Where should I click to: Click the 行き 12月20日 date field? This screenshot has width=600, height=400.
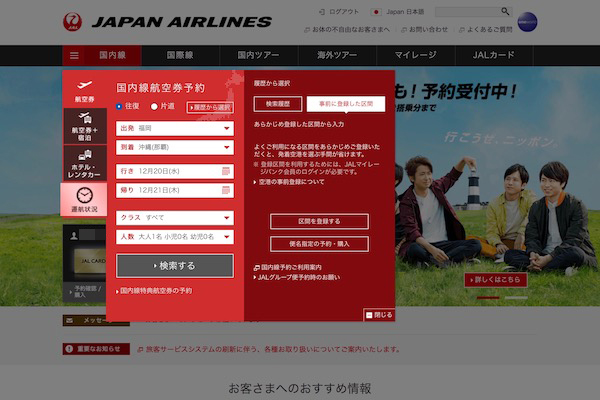pyautogui.click(x=175, y=171)
